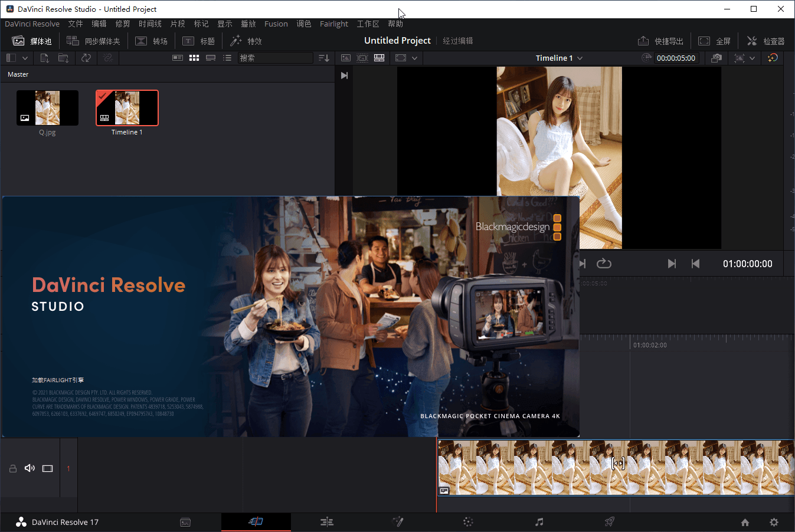Switch to the Cut page
The height and width of the screenshot is (532, 795).
[x=256, y=522]
